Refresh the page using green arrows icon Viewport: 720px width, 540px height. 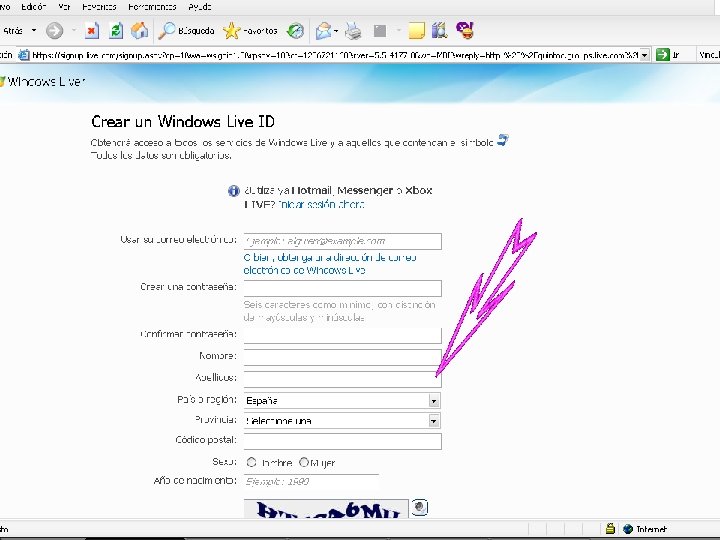click(116, 31)
